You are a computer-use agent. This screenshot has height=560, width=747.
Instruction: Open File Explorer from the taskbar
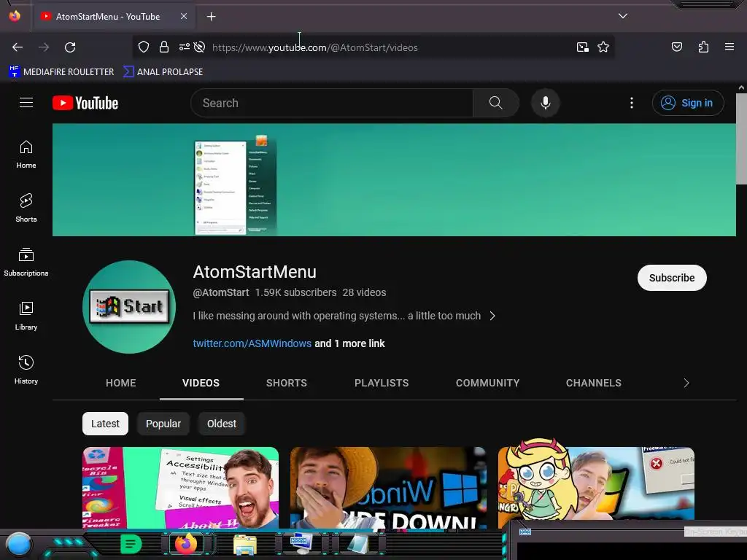pyautogui.click(x=244, y=545)
